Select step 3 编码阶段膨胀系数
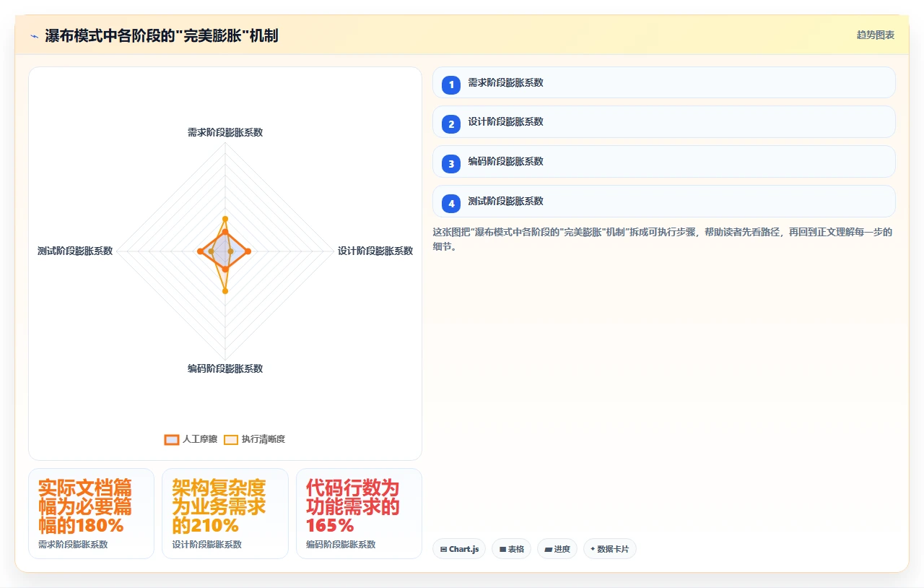The image size is (924, 588). point(664,162)
